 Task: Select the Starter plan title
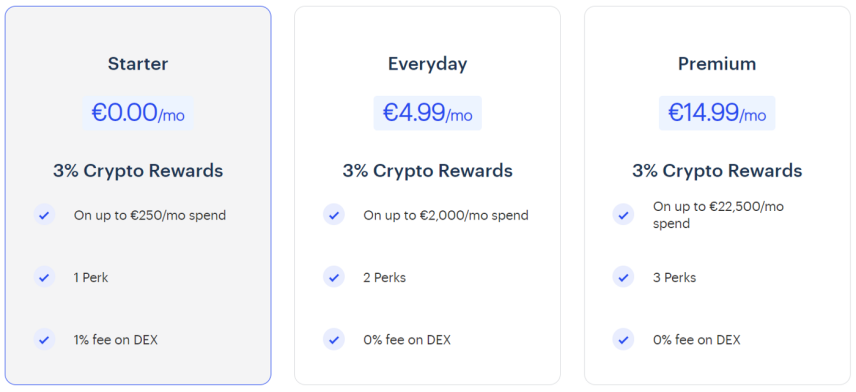point(138,64)
